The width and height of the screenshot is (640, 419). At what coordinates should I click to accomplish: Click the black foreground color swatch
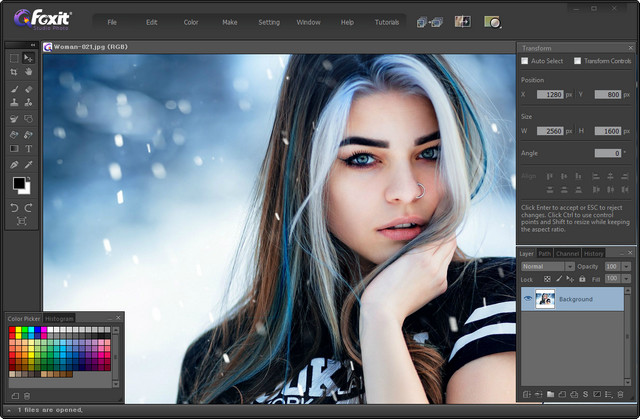point(17,183)
